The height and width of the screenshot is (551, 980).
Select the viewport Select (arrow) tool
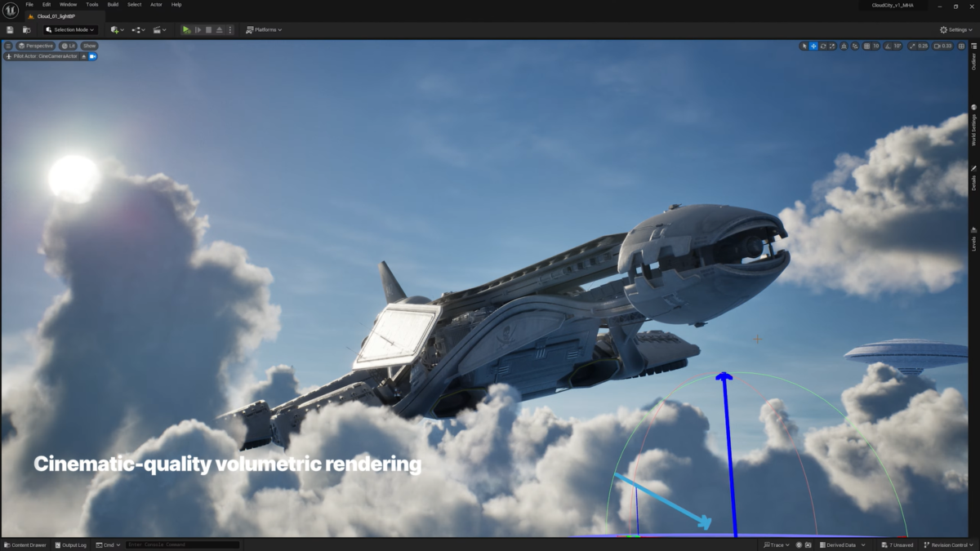pyautogui.click(x=805, y=46)
